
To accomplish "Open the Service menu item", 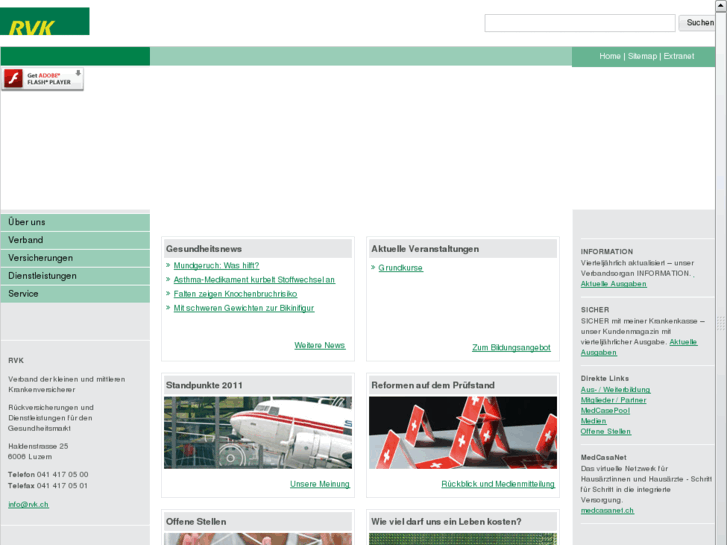I will 75,294.
